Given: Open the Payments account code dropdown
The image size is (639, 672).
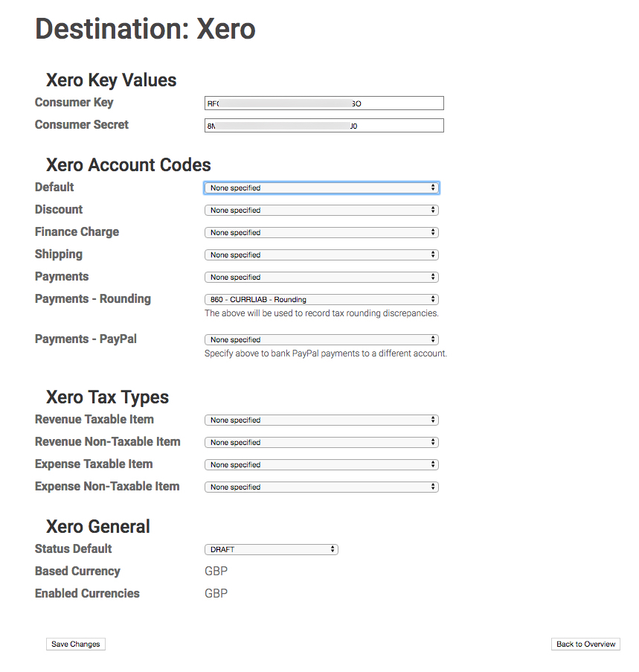Looking at the screenshot, I should (321, 277).
